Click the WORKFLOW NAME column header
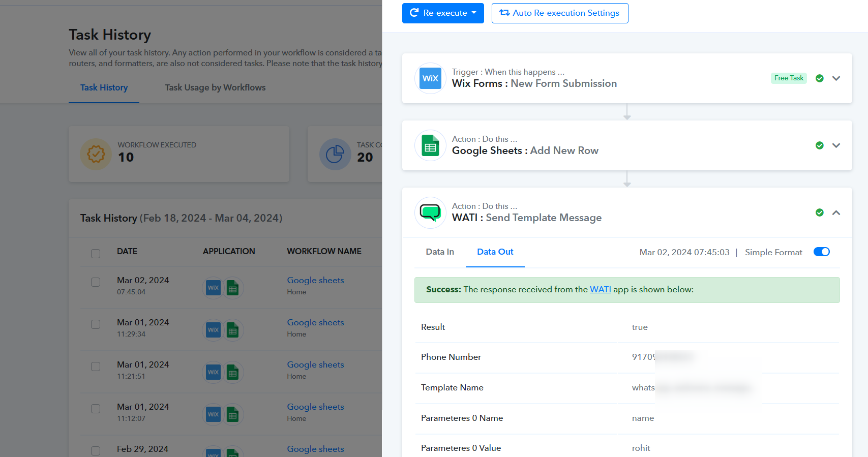This screenshot has width=868, height=457. point(324,251)
